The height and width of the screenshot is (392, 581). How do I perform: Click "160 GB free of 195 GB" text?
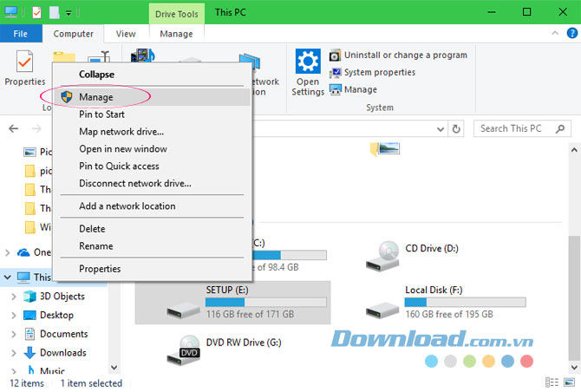tap(449, 315)
